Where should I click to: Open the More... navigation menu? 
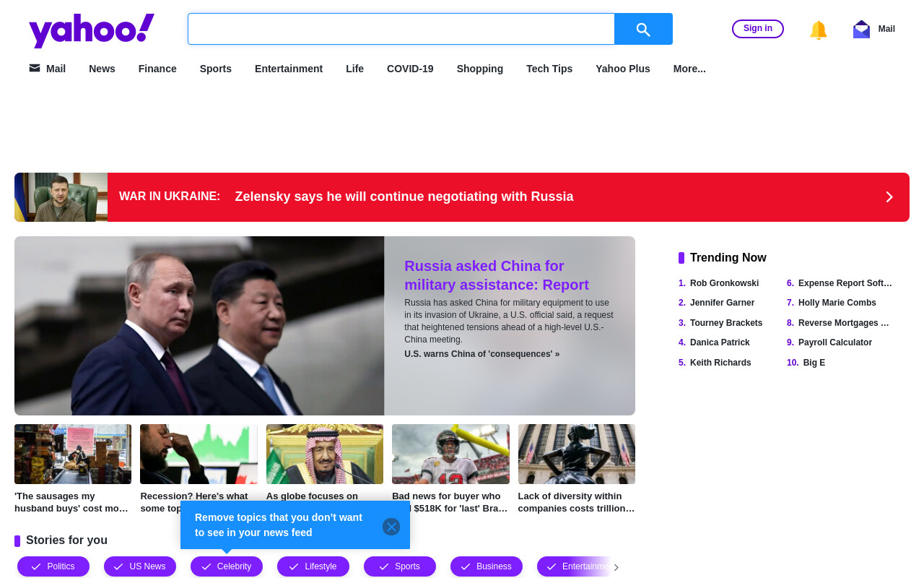click(689, 69)
